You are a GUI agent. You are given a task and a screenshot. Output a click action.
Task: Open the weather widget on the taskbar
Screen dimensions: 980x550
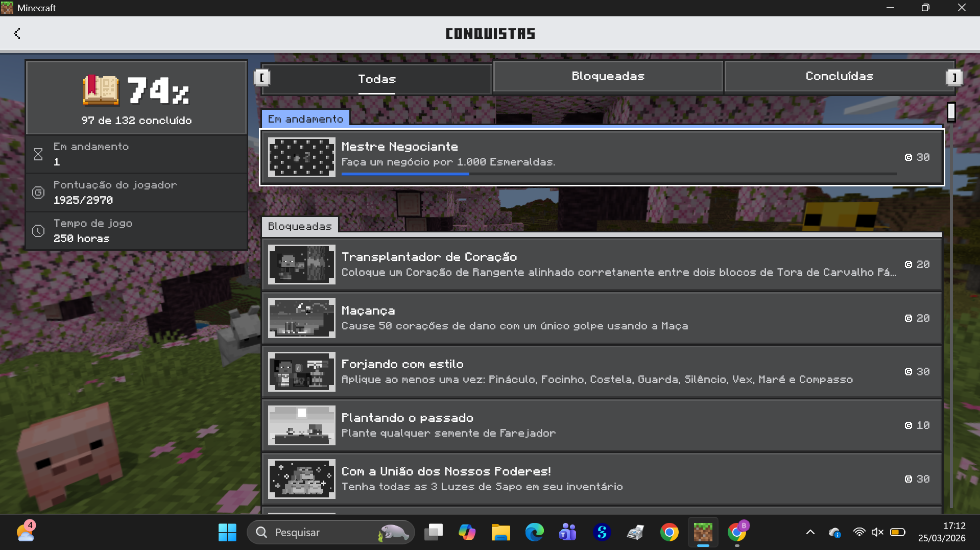[x=26, y=532]
